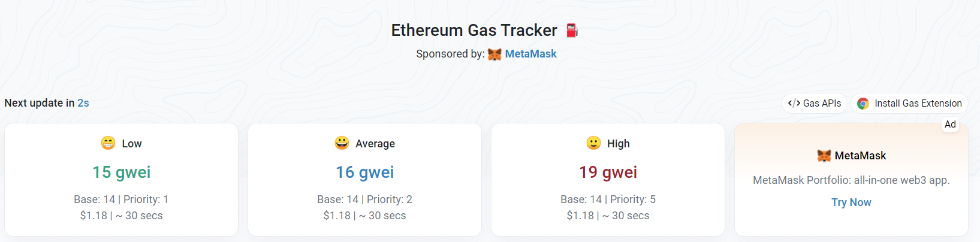
Task: Click the Ad label badge
Action: point(950,125)
